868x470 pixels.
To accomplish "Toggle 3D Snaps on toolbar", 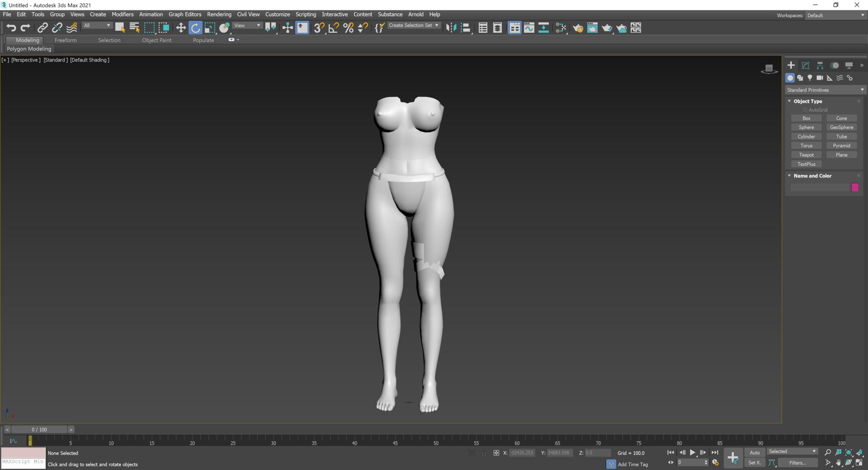I will click(319, 28).
